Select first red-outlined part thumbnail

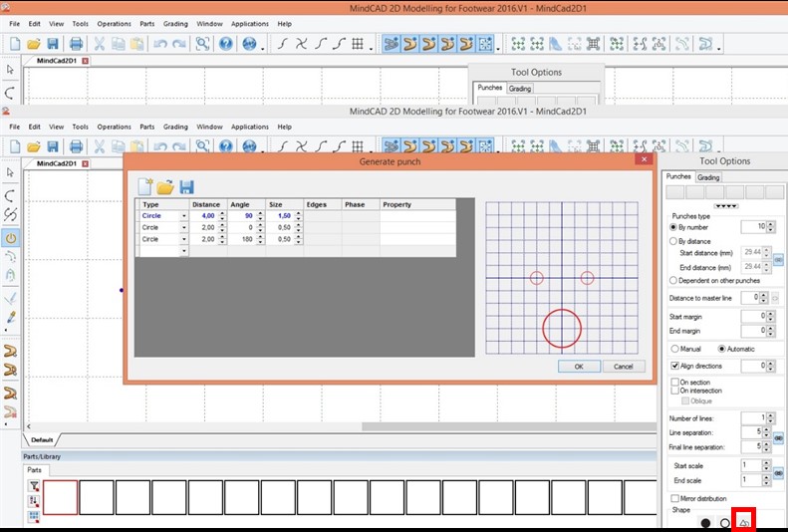(61, 497)
